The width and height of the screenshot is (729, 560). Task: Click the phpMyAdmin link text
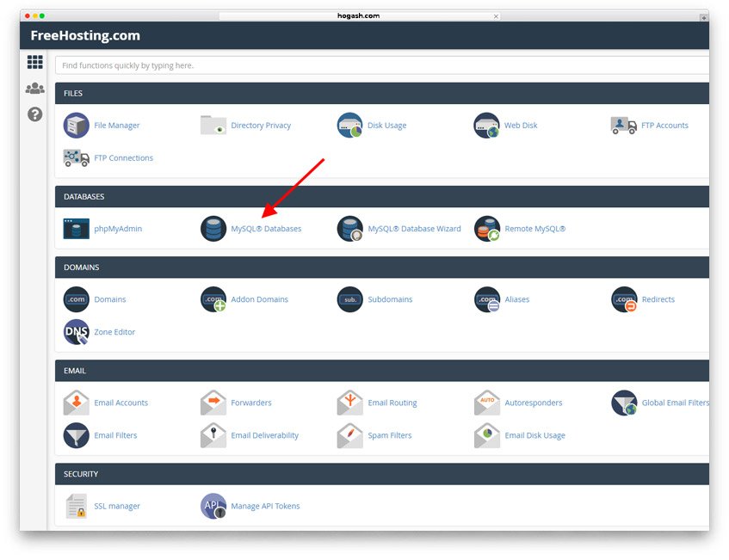[x=118, y=229]
